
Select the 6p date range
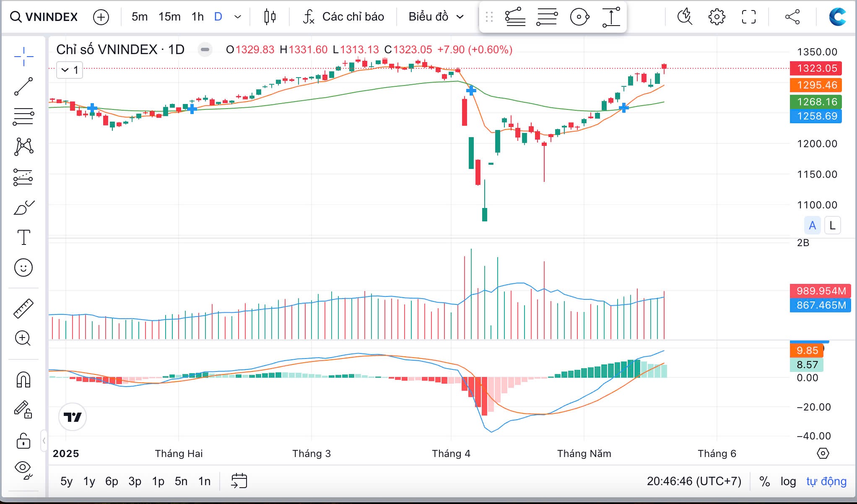pyautogui.click(x=112, y=481)
